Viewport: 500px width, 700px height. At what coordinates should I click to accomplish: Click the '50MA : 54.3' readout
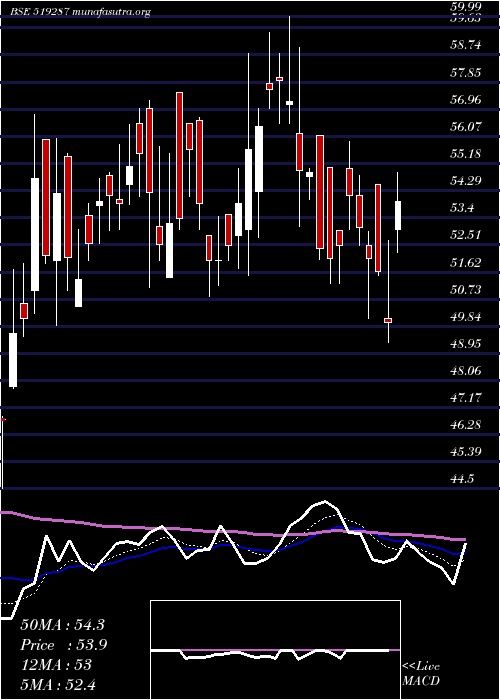(62, 625)
